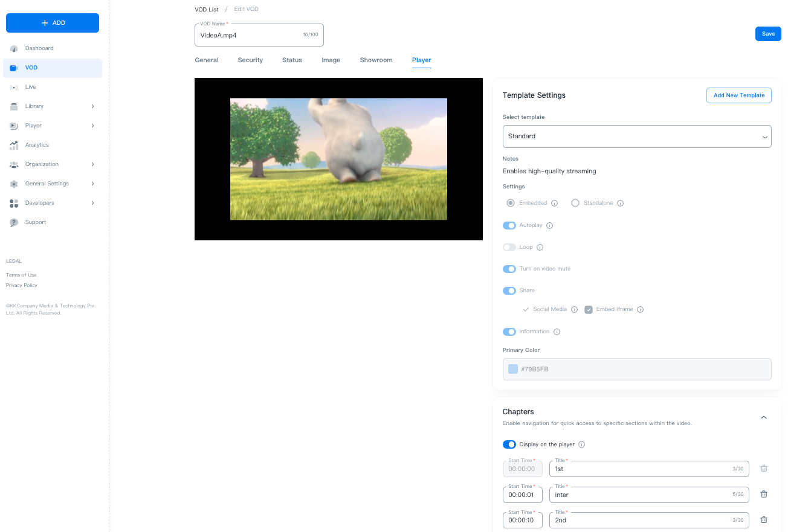
Task: Uncheck the Embed iframe checkbox
Action: (589, 310)
